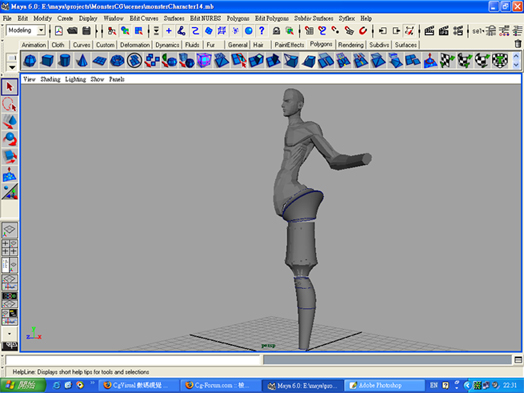Viewport: 524px width, 393px height.
Task: Select the Scale tool
Action: (x=9, y=156)
